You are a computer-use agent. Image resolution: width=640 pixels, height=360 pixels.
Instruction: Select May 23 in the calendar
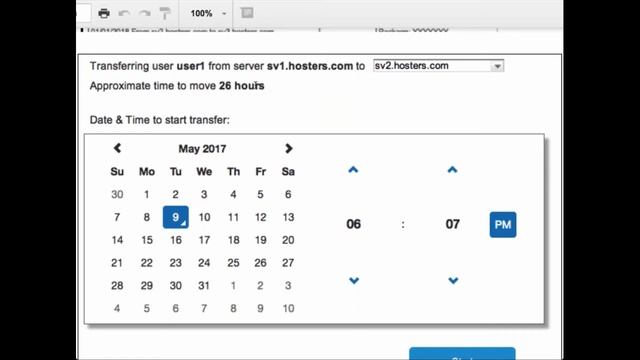(x=176, y=263)
